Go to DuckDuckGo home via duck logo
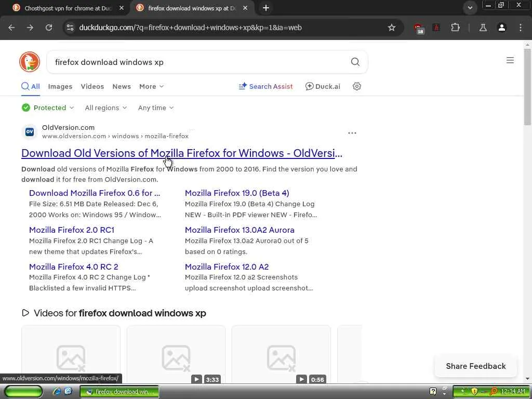The height and width of the screenshot is (399, 532). pyautogui.click(x=30, y=62)
